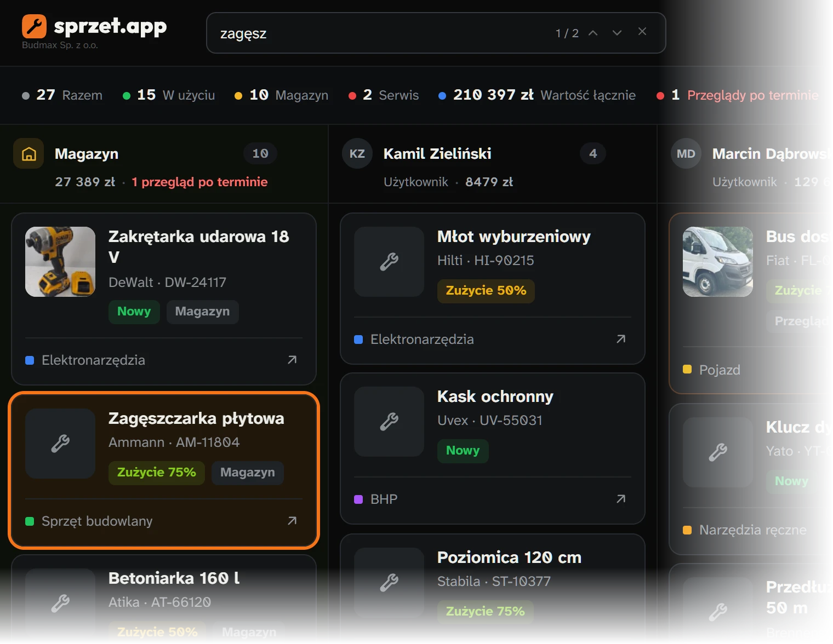Open the Młot wyburzeniowy title
Screen dimensions: 833x644
pos(514,237)
